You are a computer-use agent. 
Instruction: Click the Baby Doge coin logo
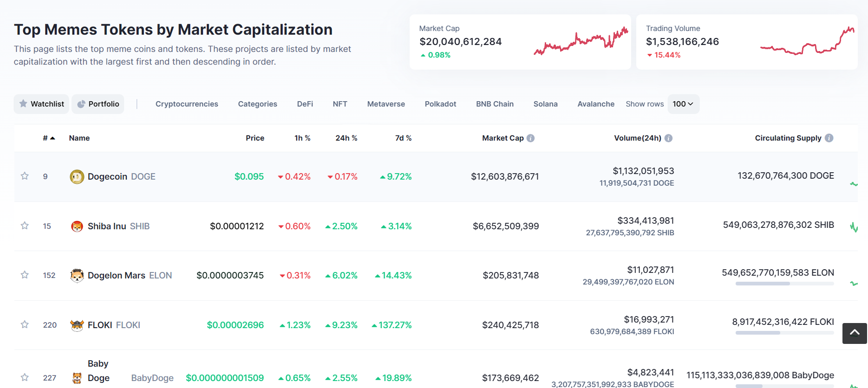coord(77,378)
